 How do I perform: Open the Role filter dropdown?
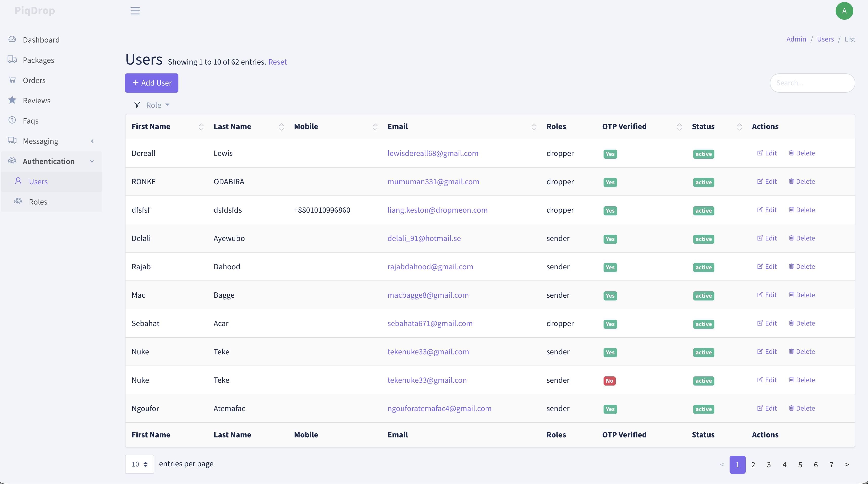click(x=157, y=105)
